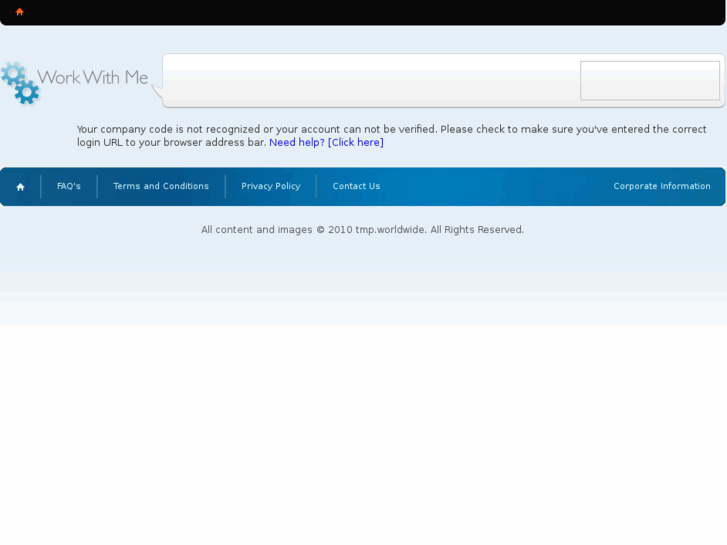Viewport: 727px width, 545px height.
Task: Click the empty box in the header banner
Action: point(650,81)
